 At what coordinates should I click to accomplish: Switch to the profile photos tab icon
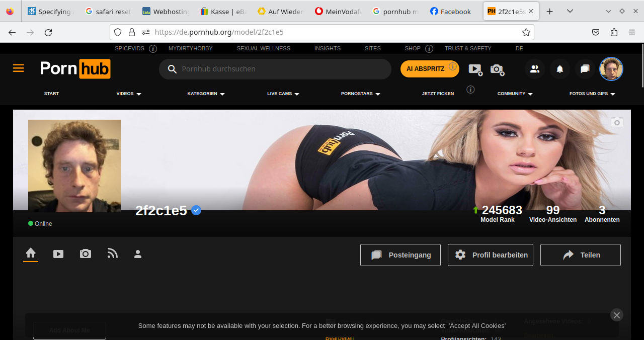point(86,254)
